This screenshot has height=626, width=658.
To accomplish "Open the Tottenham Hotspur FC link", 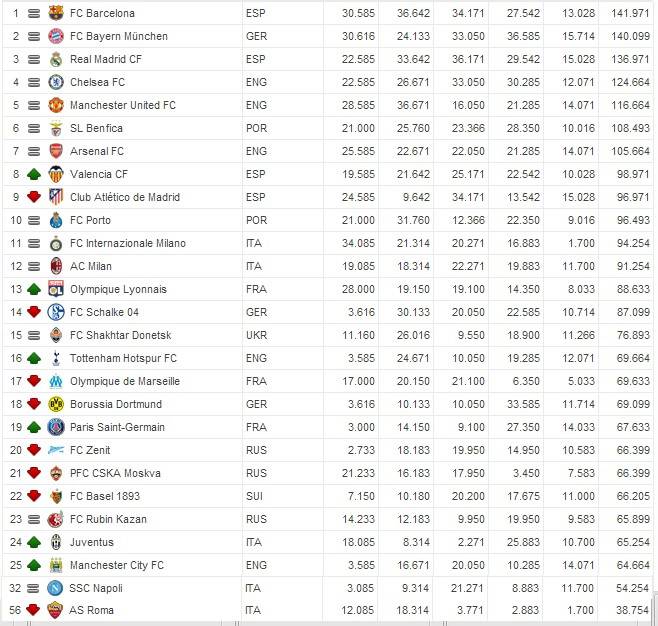I will pyautogui.click(x=123, y=358).
